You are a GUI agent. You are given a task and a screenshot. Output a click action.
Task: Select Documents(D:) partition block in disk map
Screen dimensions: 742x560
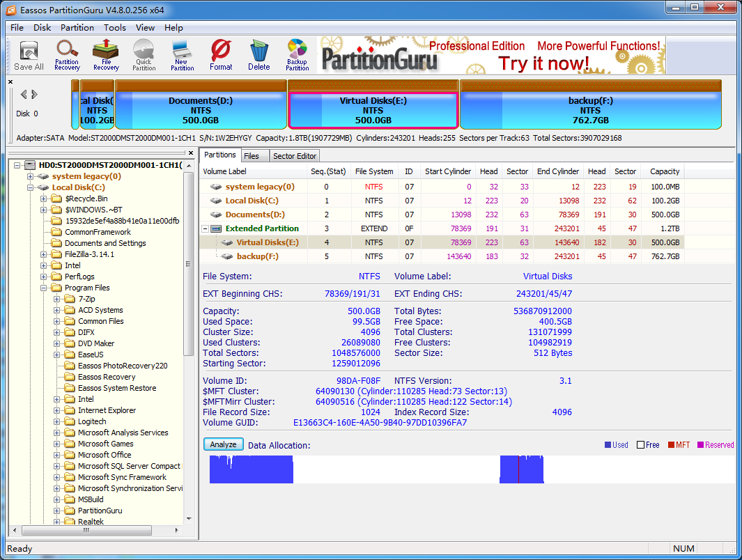coord(201,104)
